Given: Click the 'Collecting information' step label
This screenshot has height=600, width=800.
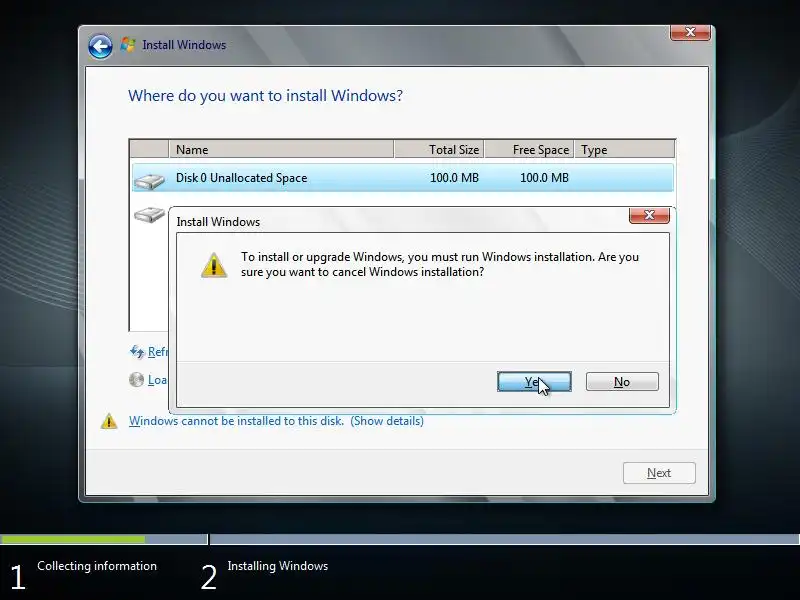Looking at the screenshot, I should (x=97, y=566).
